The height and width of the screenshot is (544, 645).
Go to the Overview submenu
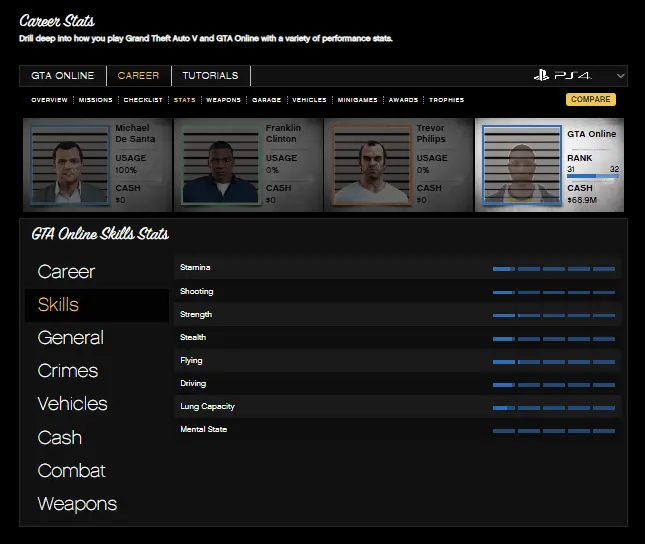click(x=49, y=100)
